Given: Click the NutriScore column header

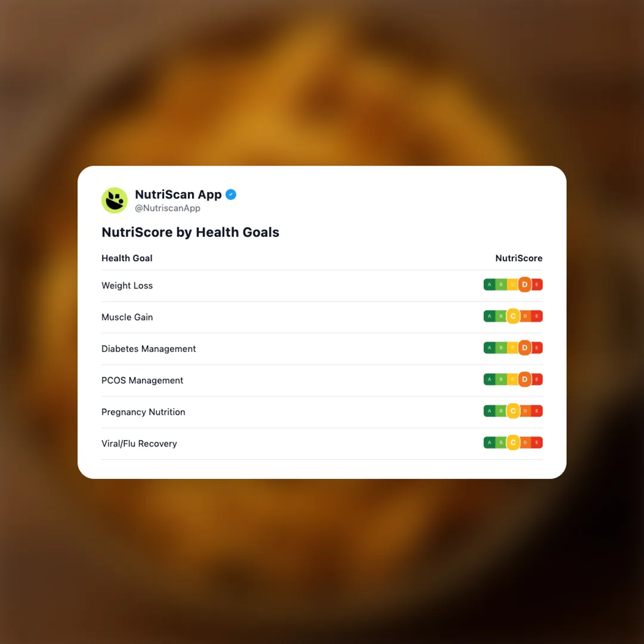Looking at the screenshot, I should 519,258.
